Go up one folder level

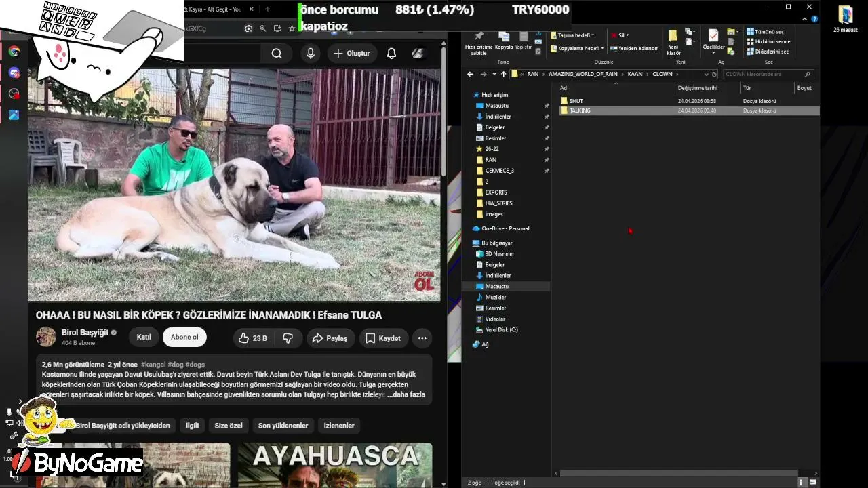point(503,74)
